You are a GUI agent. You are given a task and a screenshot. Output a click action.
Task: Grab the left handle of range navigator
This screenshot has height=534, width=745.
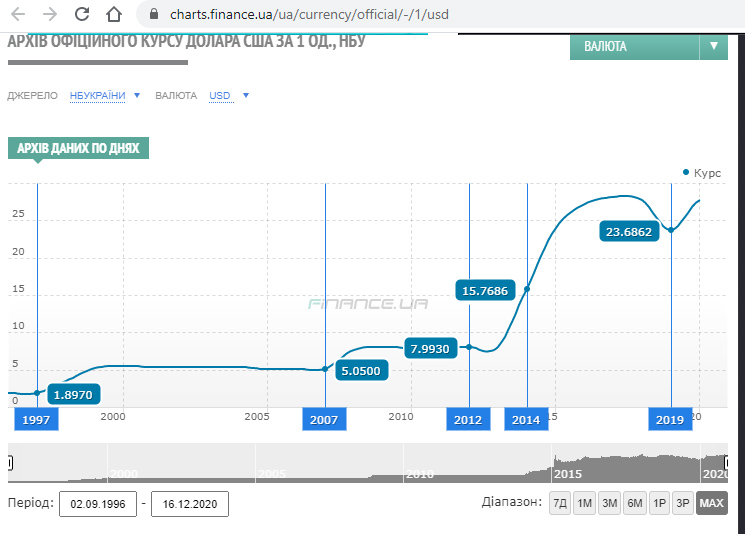click(10, 463)
